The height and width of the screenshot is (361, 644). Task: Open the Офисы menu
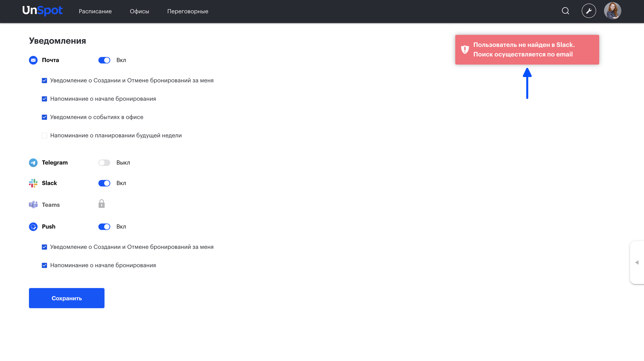(139, 11)
